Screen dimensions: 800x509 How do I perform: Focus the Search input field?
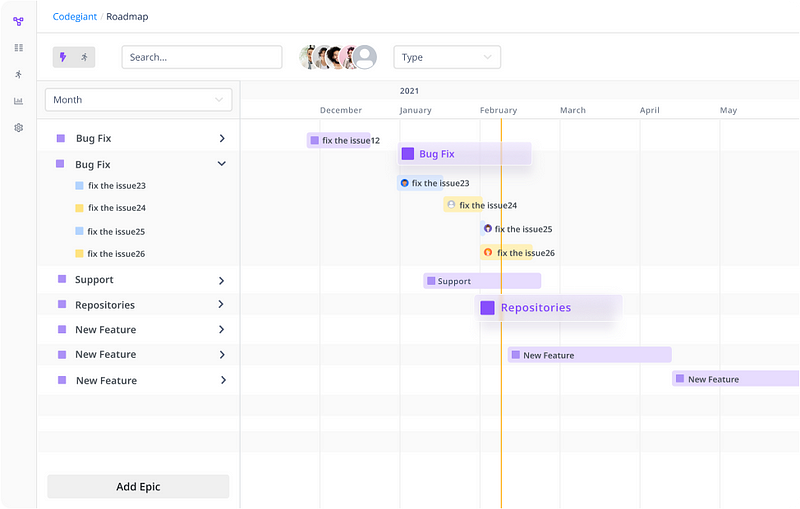(x=202, y=57)
